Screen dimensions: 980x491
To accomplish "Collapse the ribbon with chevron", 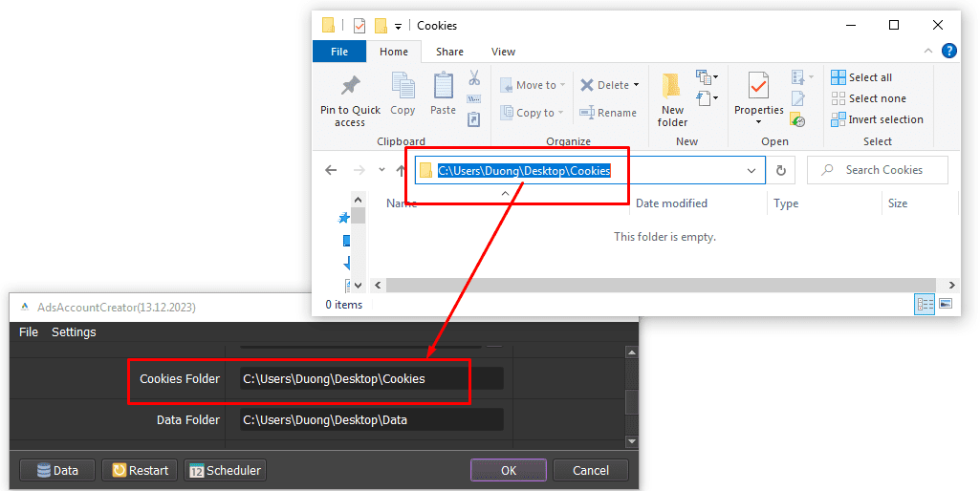I will click(927, 52).
